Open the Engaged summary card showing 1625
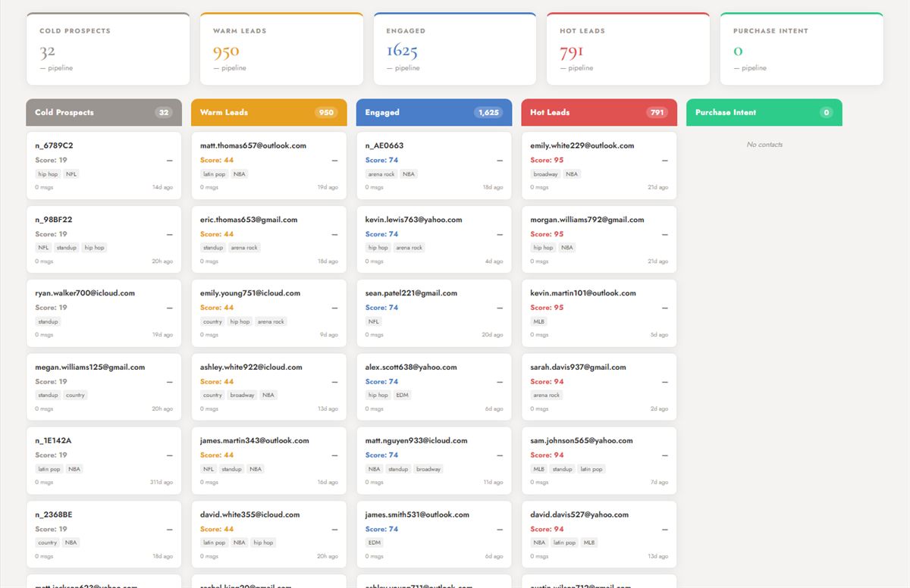 click(455, 49)
